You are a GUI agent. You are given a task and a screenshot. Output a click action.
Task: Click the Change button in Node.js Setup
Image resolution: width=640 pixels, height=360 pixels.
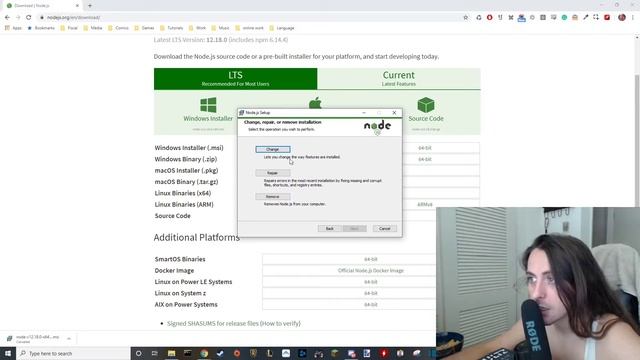(273, 149)
